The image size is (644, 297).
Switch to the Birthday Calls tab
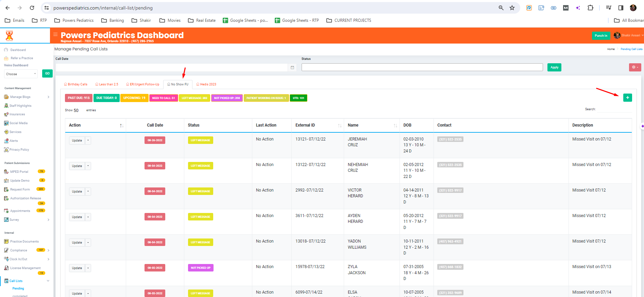point(76,84)
